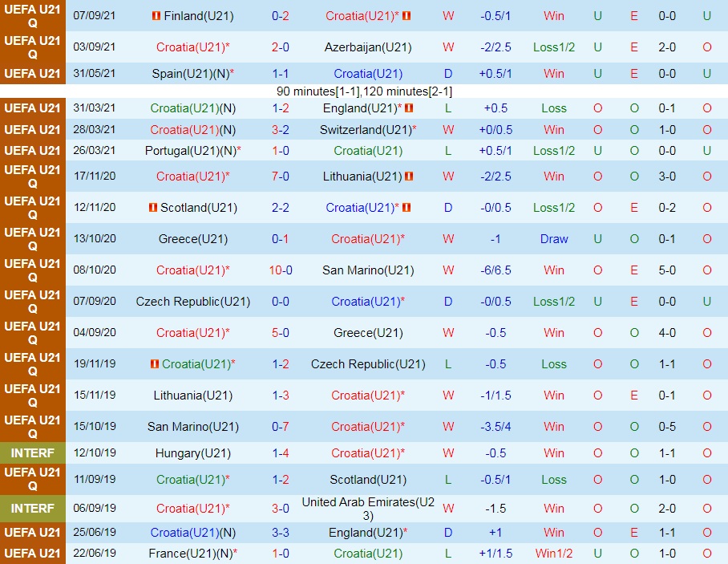Open the Switzerland(U21) team link
This screenshot has width=728, height=564.
tap(366, 130)
